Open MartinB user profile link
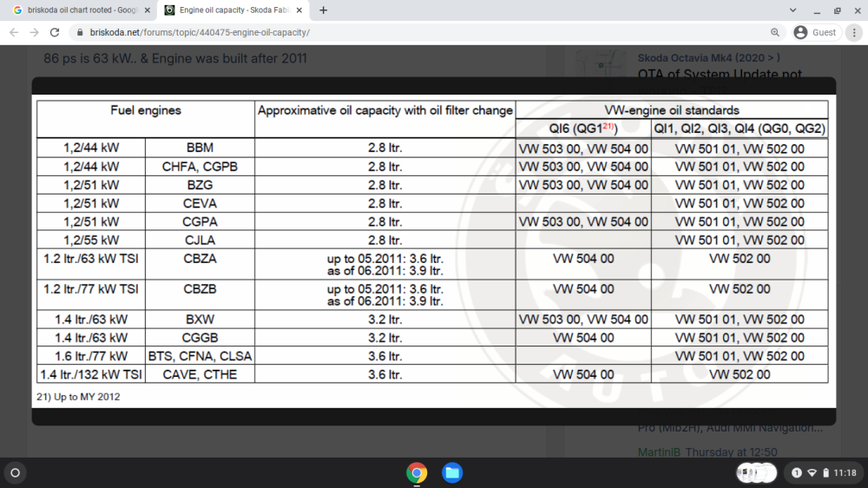 (x=659, y=452)
